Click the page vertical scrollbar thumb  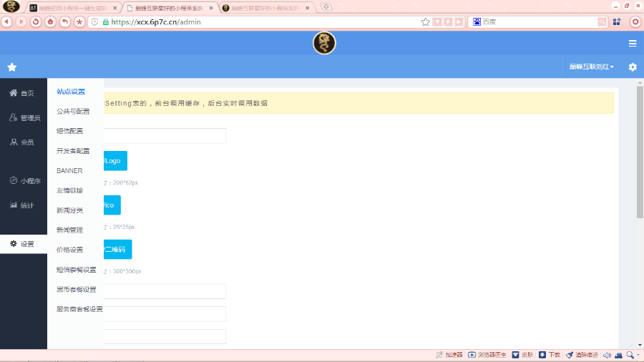coord(640,152)
